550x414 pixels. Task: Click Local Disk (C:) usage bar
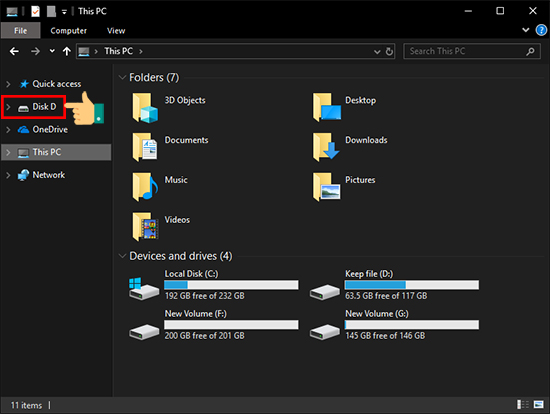(x=232, y=285)
